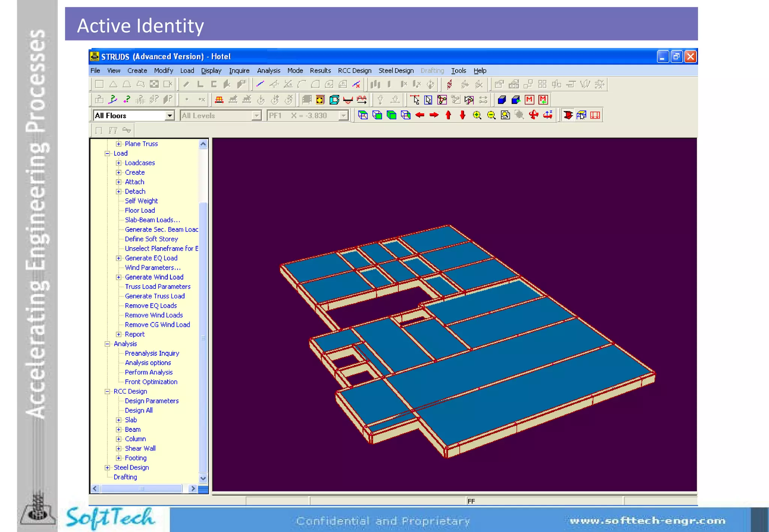Click the zoom window magnifier icon
The height and width of the screenshot is (532, 769).
(505, 115)
